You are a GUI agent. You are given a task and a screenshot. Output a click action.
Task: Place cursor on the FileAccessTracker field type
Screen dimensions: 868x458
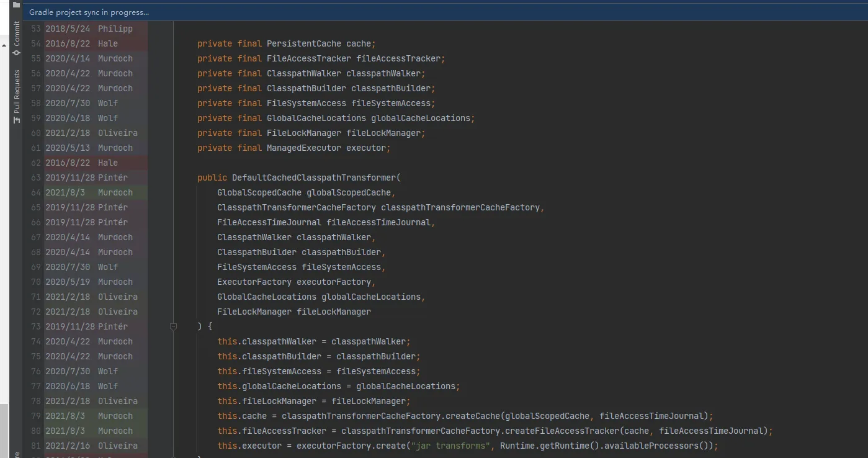309,58
